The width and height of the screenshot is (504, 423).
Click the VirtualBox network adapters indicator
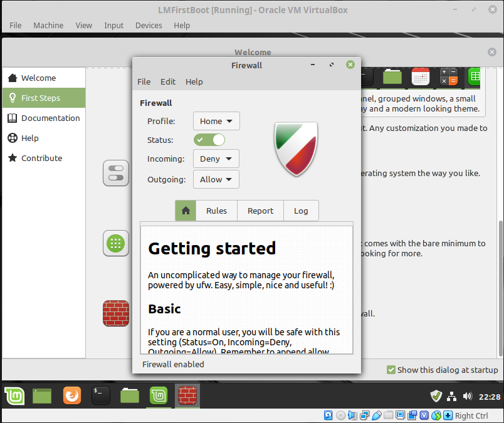[364, 415]
